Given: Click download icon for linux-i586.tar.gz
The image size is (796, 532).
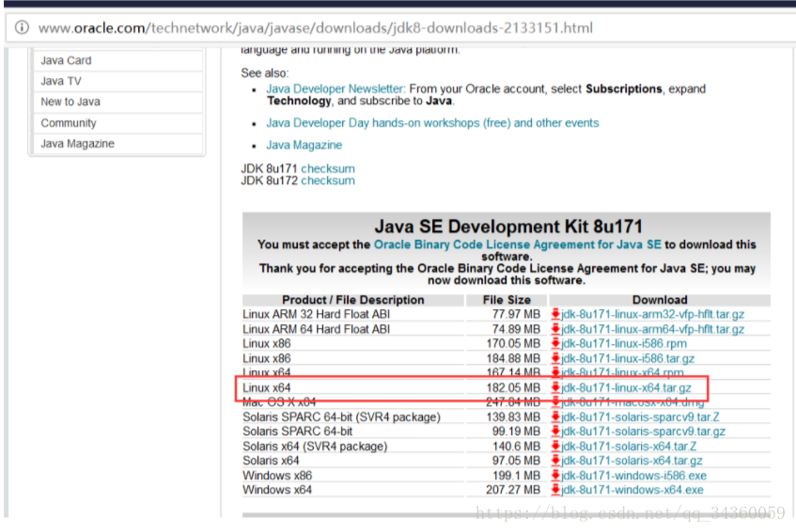Looking at the screenshot, I should (x=555, y=358).
